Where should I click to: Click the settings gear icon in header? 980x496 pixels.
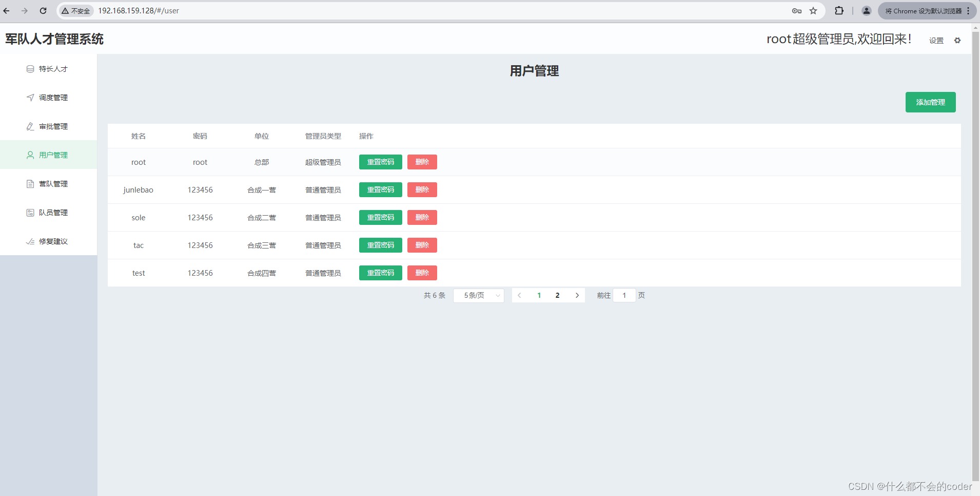tap(957, 41)
